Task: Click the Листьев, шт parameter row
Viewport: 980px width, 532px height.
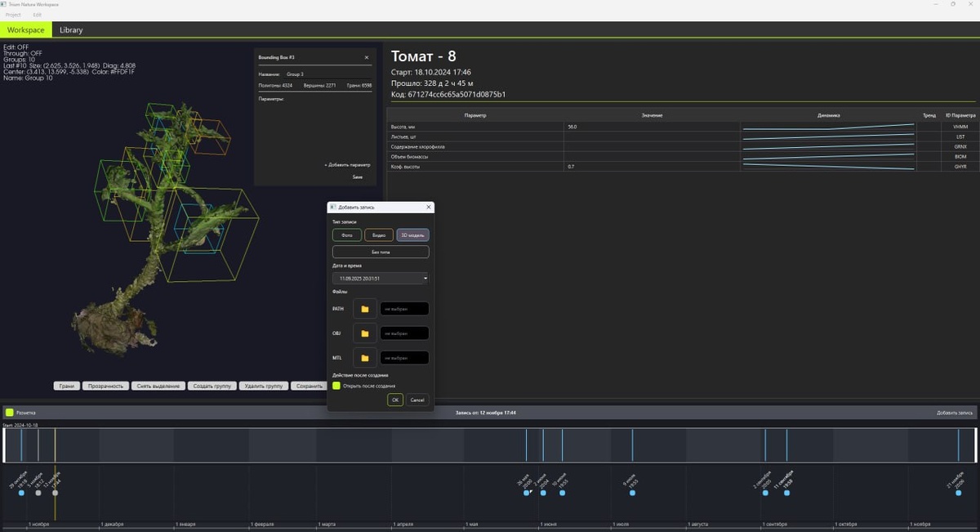Action: coord(683,136)
